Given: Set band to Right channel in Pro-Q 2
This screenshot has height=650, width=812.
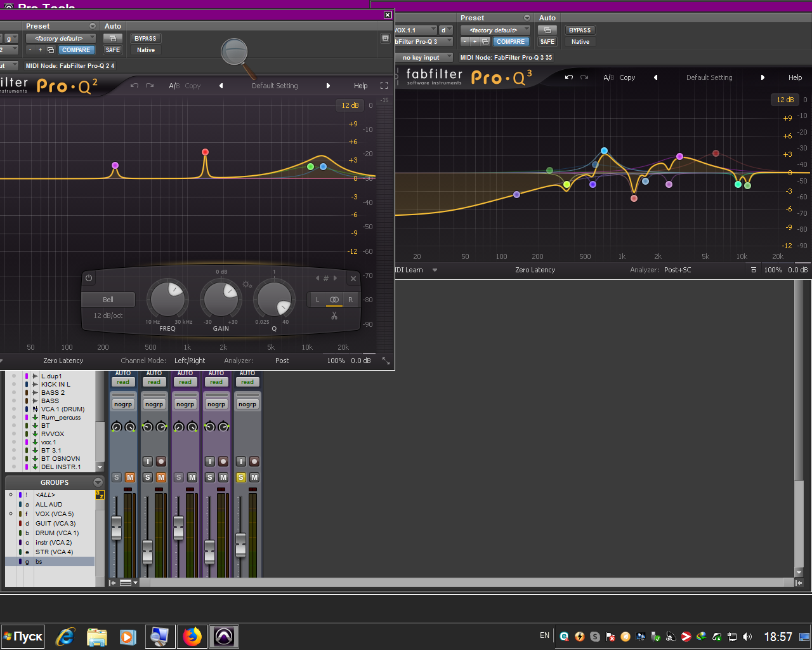Looking at the screenshot, I should click(x=350, y=300).
